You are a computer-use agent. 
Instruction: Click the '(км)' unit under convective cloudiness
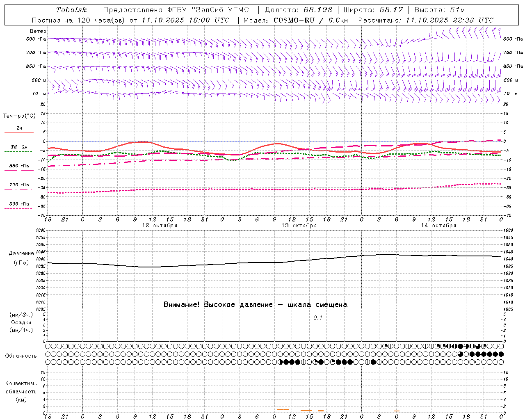pos(21,399)
